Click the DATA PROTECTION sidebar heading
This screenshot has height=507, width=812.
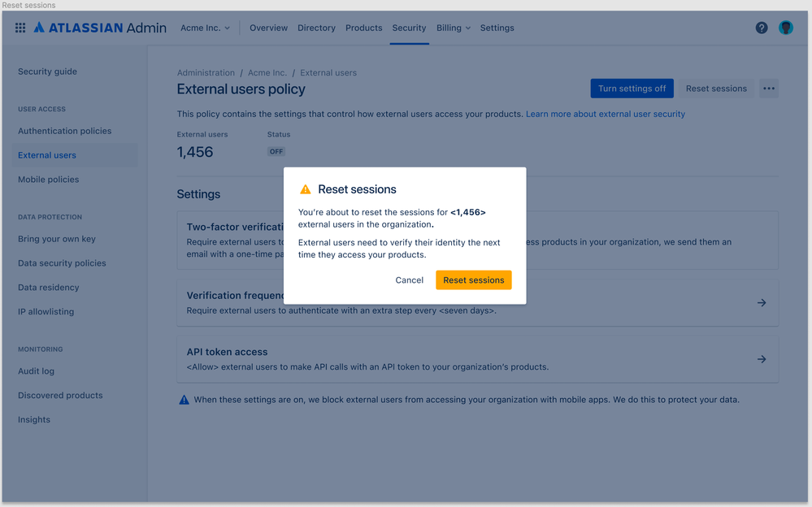coord(50,218)
